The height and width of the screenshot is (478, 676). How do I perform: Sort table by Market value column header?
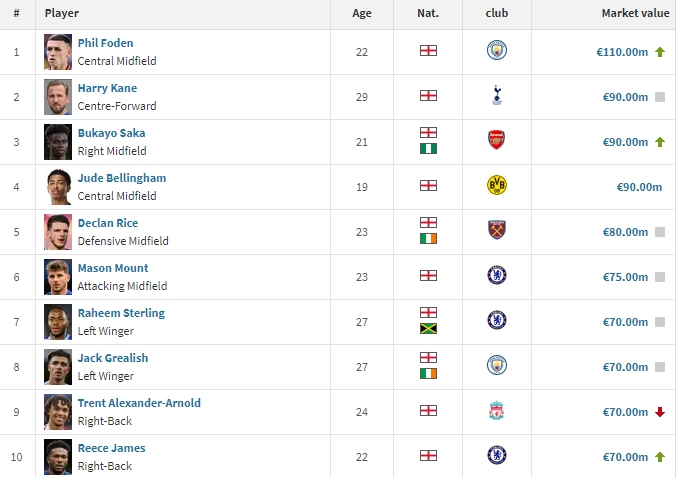(635, 13)
